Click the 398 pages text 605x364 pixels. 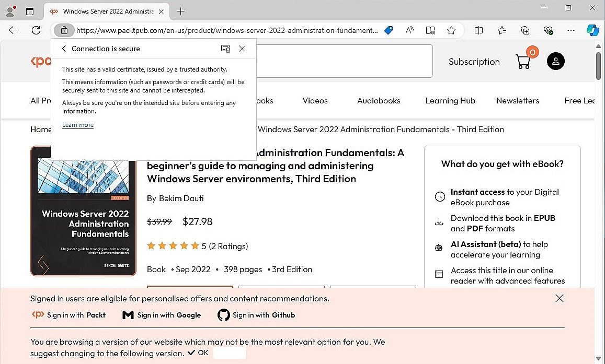point(243,269)
